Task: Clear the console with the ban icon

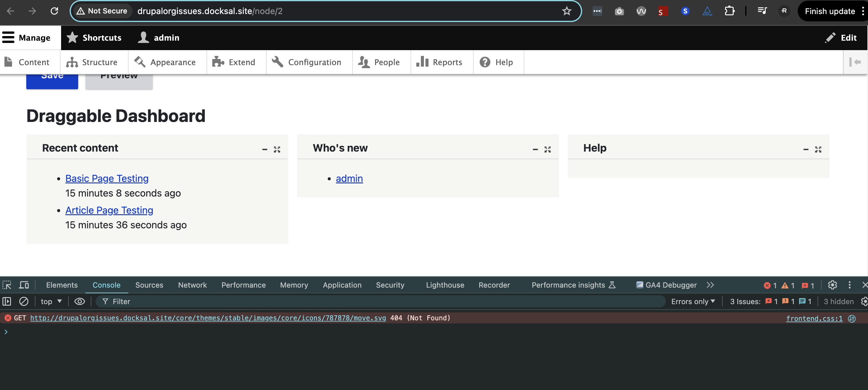Action: click(24, 301)
